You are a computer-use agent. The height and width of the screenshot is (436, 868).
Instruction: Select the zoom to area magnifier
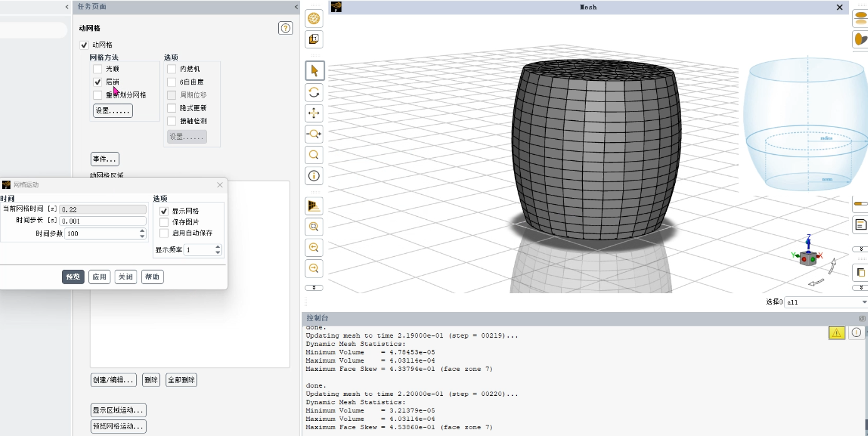click(x=315, y=154)
